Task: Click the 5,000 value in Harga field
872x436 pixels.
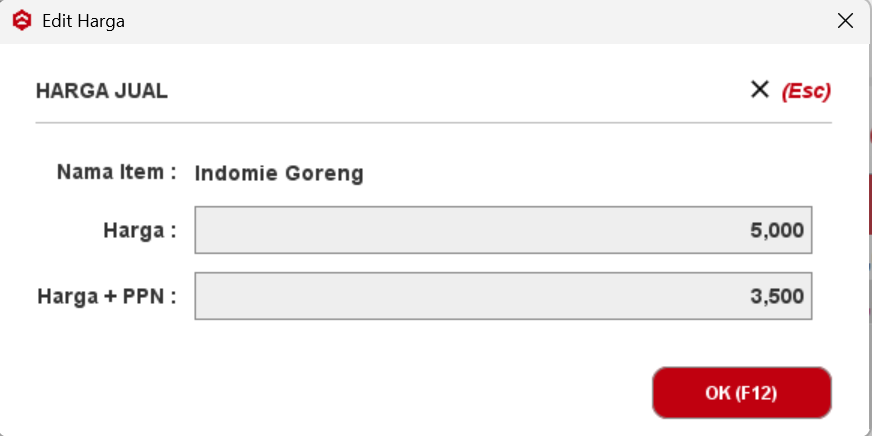Action: coord(777,231)
